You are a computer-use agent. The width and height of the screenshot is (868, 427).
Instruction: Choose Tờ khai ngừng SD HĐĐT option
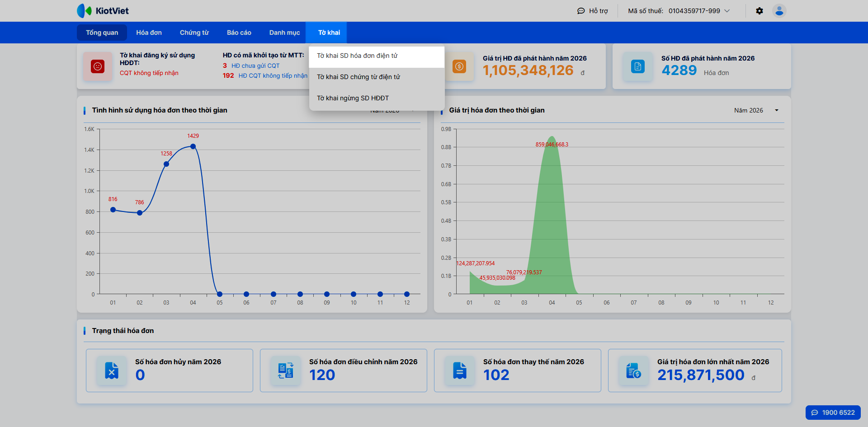(353, 98)
